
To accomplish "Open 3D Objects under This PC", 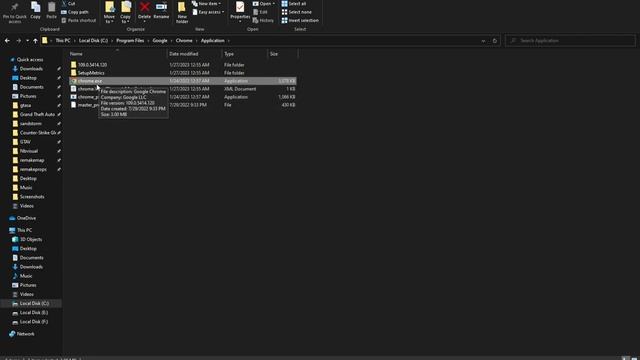I will 31,239.
